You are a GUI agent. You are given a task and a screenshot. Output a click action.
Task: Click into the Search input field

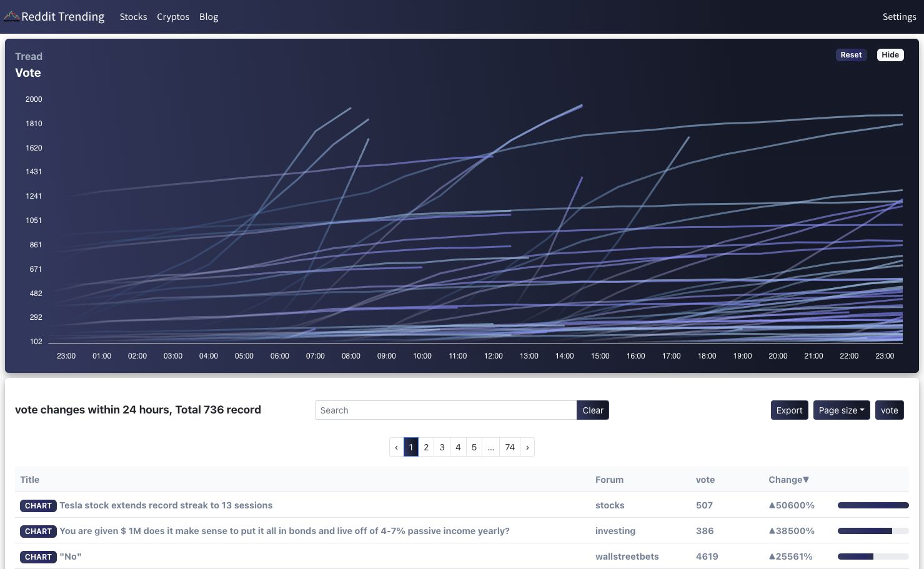pos(445,410)
